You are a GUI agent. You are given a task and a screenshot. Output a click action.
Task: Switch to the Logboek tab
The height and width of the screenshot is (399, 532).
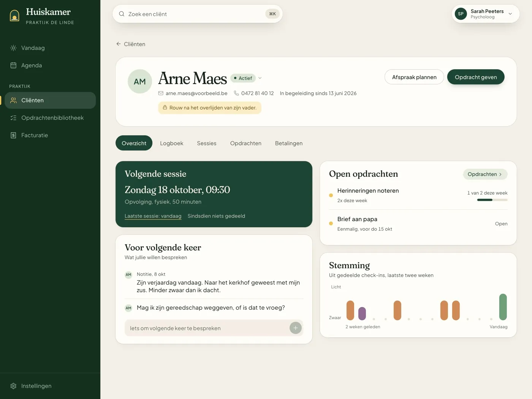172,143
